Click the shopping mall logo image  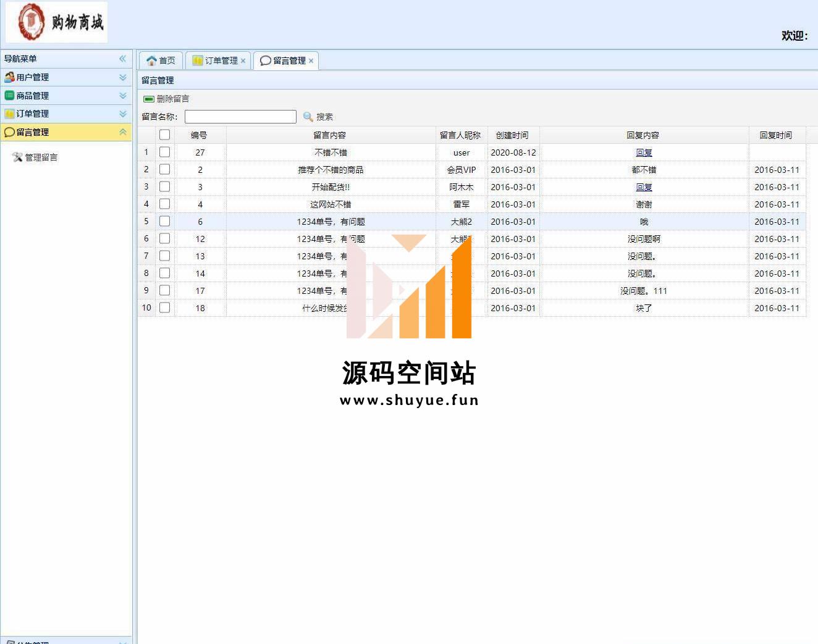pyautogui.click(x=56, y=22)
